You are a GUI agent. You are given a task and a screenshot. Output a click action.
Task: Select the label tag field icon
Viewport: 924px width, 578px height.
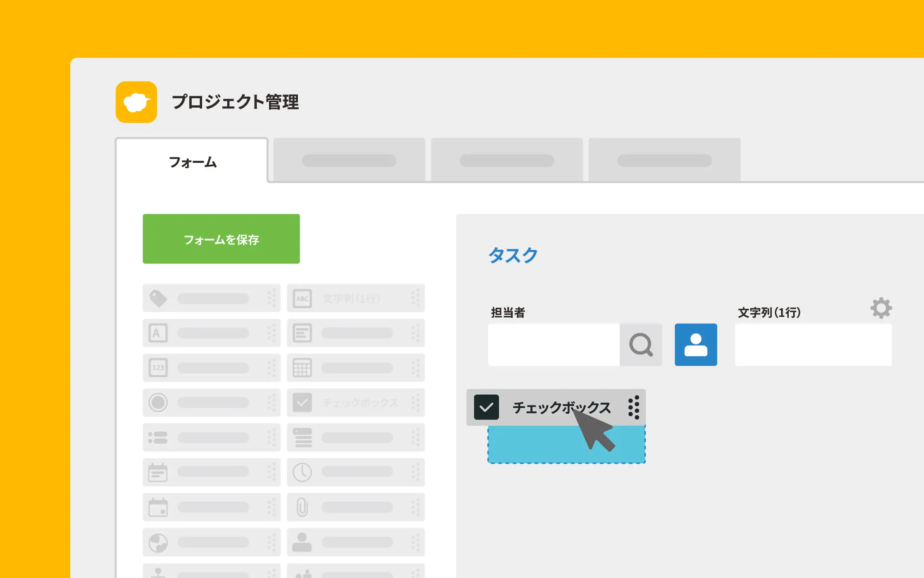[158, 298]
